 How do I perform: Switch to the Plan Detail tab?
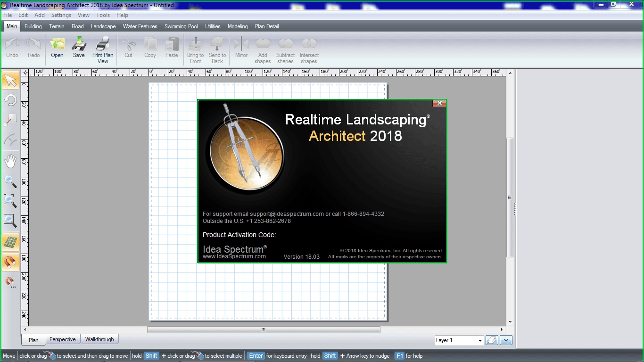(x=267, y=26)
